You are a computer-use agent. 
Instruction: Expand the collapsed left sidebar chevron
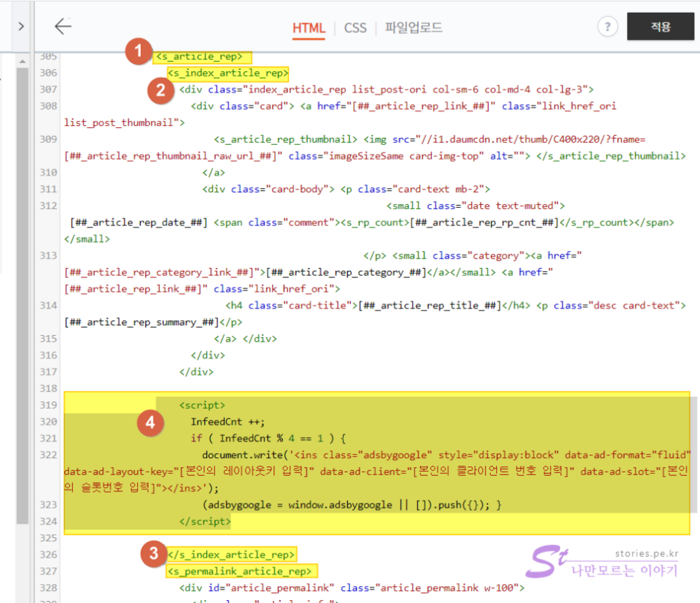pyautogui.click(x=21, y=26)
